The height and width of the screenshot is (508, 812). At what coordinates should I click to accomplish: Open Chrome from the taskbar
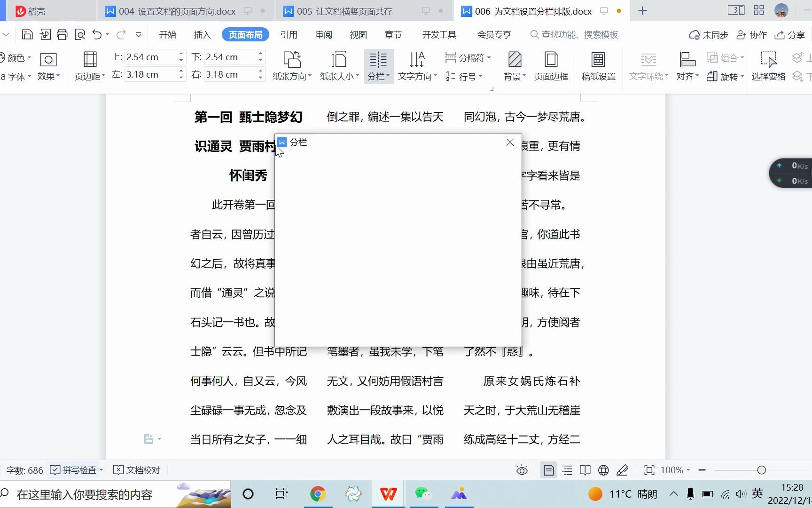click(x=318, y=494)
